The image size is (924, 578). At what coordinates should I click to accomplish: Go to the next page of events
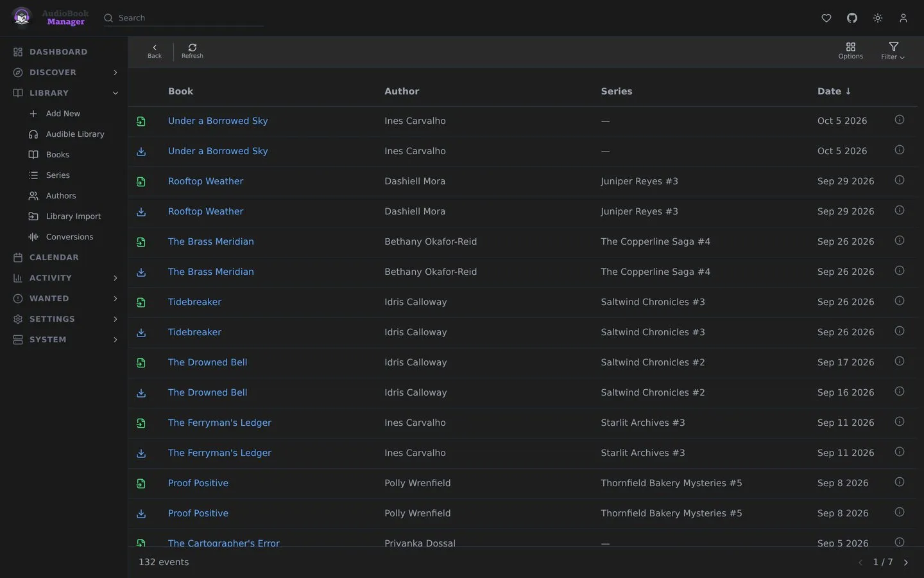point(906,563)
